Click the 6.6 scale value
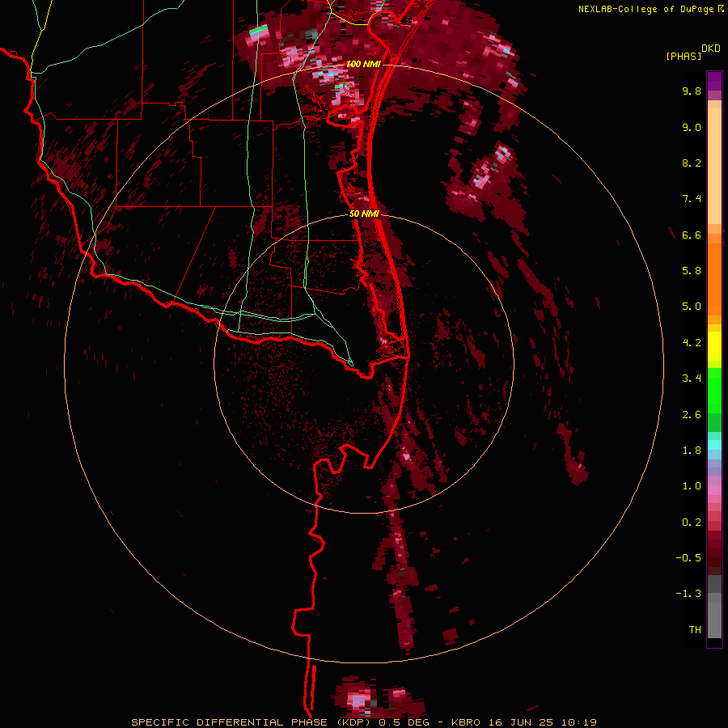Image resolution: width=728 pixels, height=728 pixels. coord(692,235)
